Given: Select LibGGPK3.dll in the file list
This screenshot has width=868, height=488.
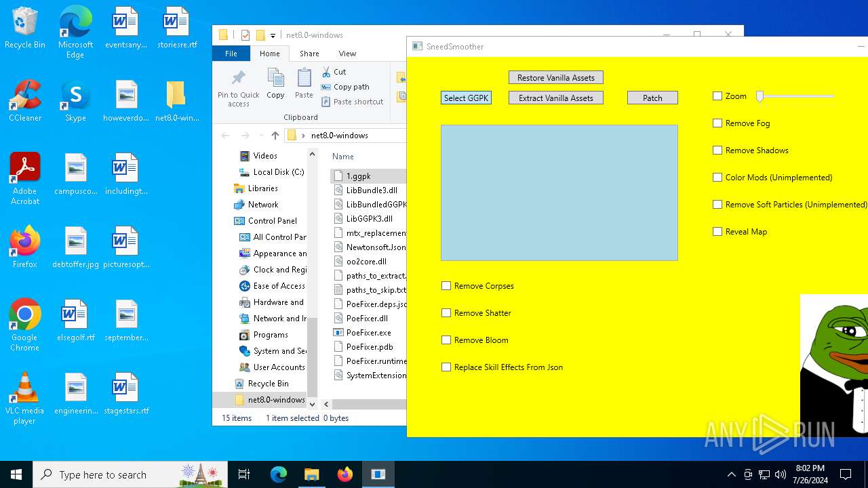Looking at the screenshot, I should click(370, 219).
